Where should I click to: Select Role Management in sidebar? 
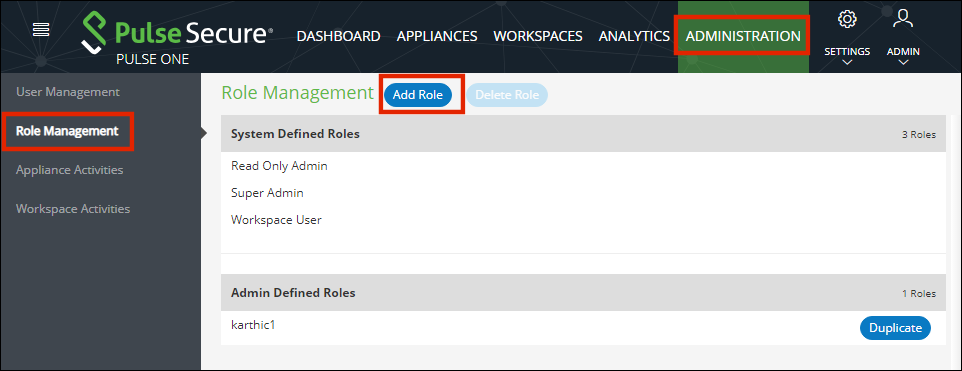click(67, 131)
